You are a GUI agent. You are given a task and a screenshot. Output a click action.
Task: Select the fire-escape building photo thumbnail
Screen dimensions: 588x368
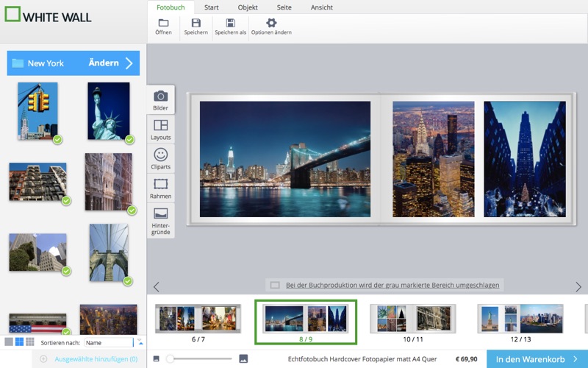[38, 182]
